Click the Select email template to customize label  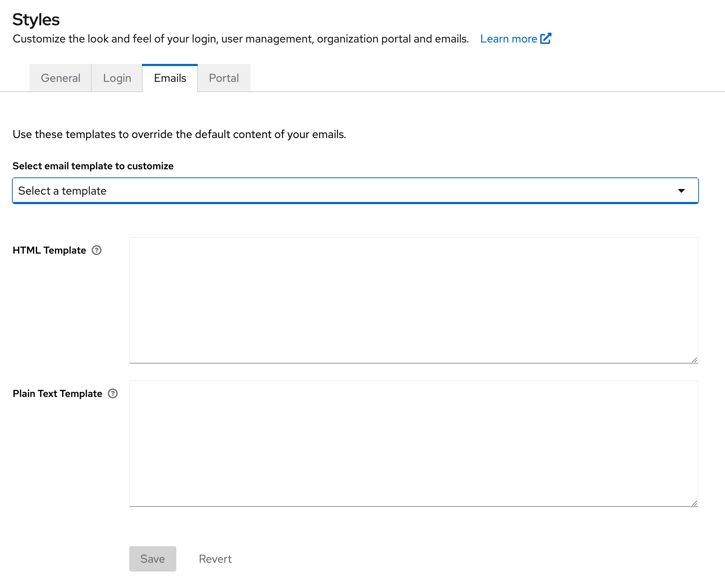(93, 166)
